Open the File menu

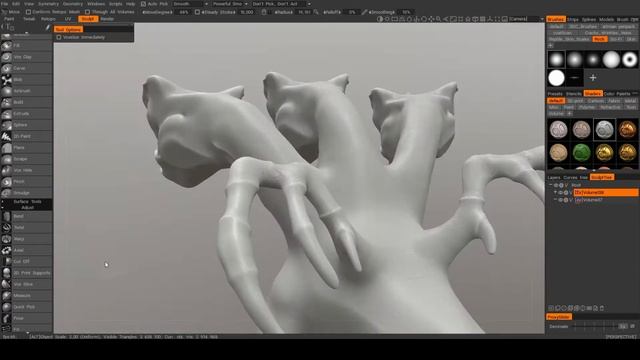[4, 4]
